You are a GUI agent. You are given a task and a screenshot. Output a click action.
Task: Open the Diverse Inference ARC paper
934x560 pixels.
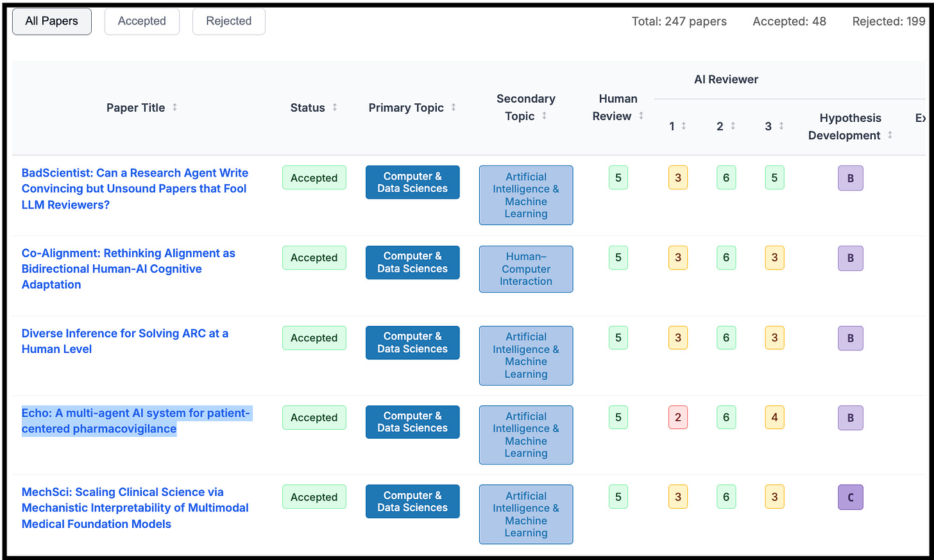125,341
